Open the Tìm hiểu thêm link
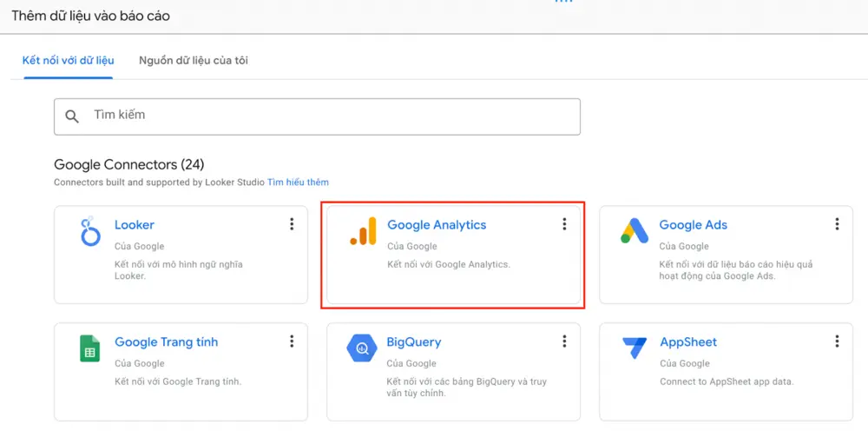868x431 pixels. pyautogui.click(x=298, y=182)
